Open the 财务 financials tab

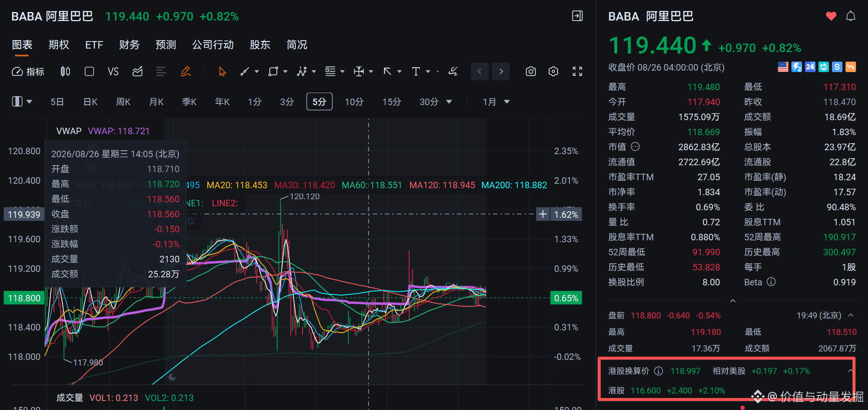129,45
